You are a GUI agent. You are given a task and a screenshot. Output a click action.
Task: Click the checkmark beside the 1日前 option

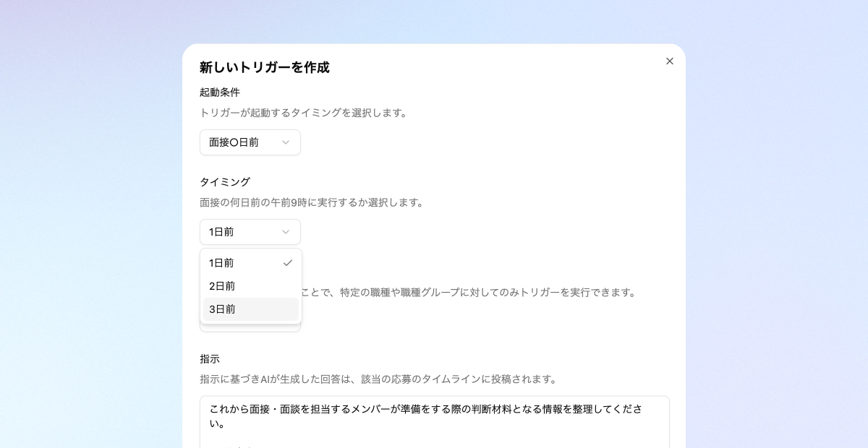(288, 263)
